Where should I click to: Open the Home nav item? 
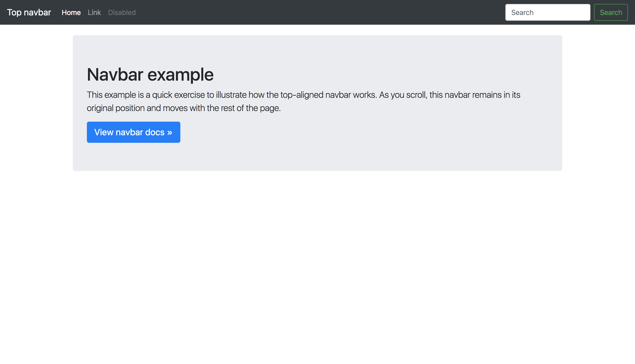(71, 12)
